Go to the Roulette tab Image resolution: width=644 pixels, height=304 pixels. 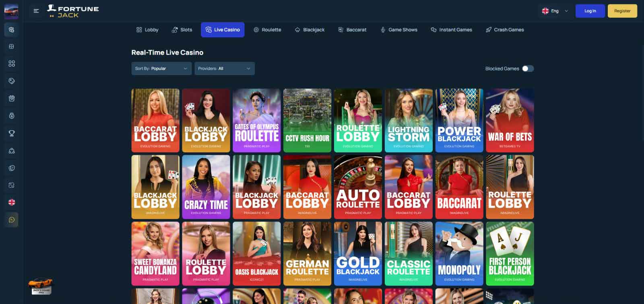coord(267,30)
